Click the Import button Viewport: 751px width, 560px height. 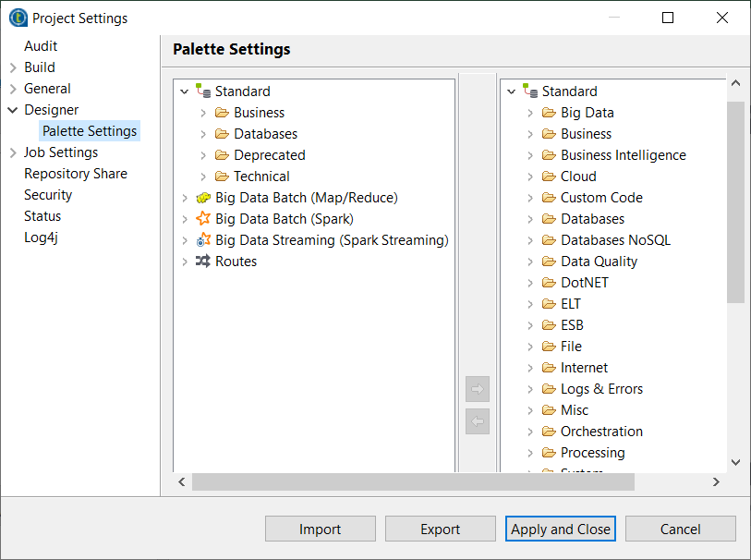(320, 530)
